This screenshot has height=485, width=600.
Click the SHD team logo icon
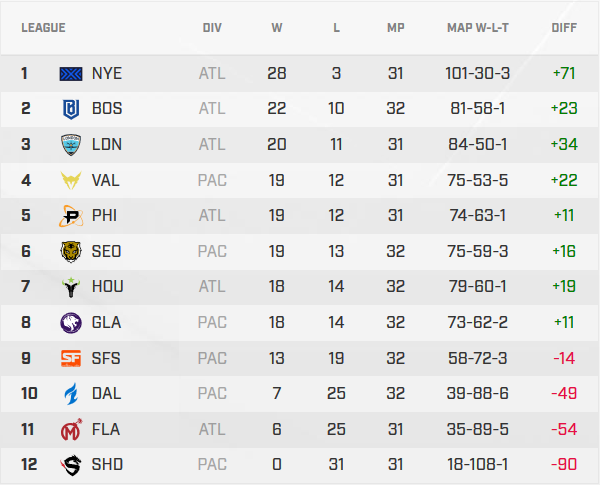coord(72,465)
